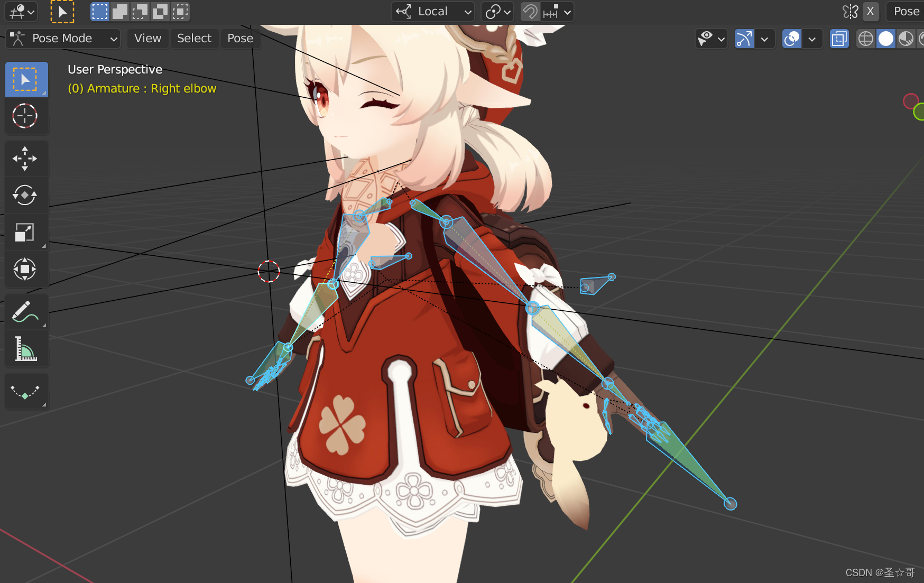Click the 'Armature : Right elbow' text

[x=152, y=89]
